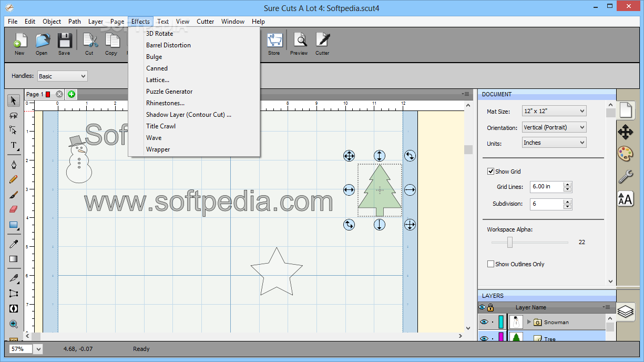The image size is (644, 362).
Task: Open the Path menu
Action: click(75, 22)
